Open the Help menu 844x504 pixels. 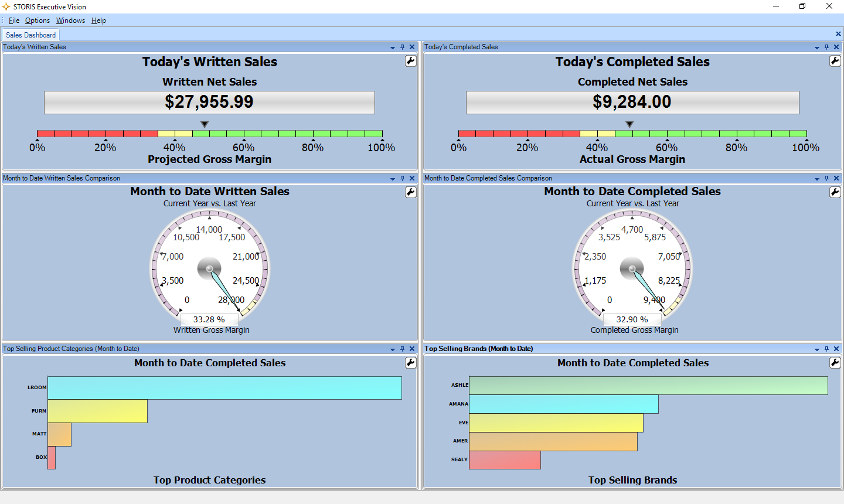tap(98, 21)
